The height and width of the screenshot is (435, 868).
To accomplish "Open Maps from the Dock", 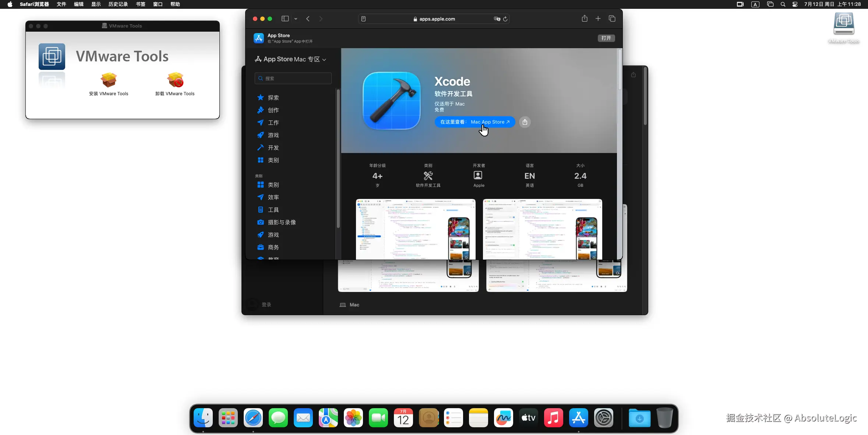I will pyautogui.click(x=328, y=418).
